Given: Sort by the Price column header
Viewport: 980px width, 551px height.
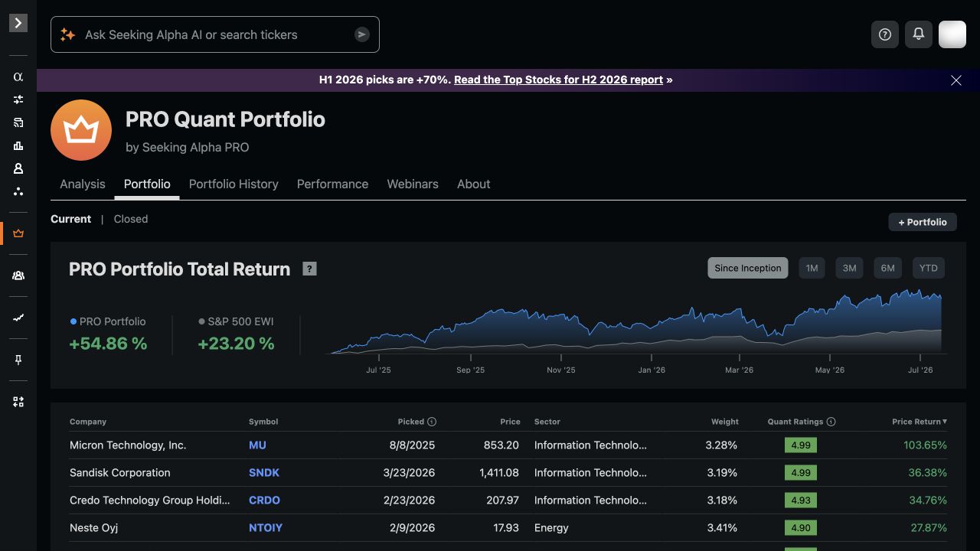Looking at the screenshot, I should point(510,422).
